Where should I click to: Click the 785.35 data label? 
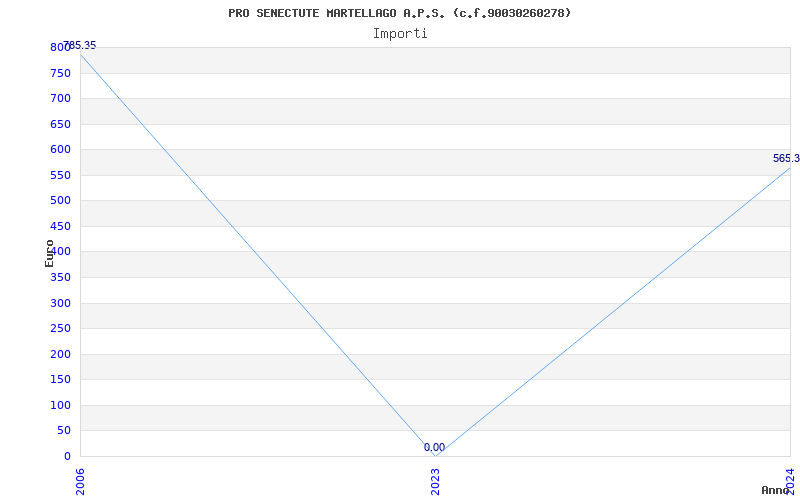click(80, 45)
